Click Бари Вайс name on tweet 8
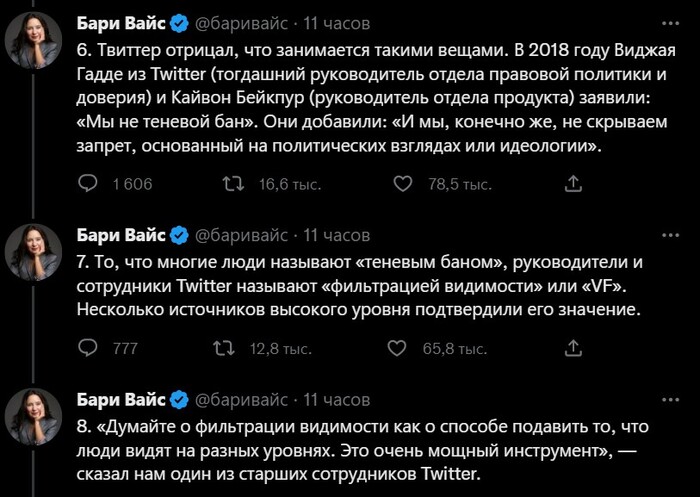This screenshot has height=497, width=700. [x=120, y=399]
